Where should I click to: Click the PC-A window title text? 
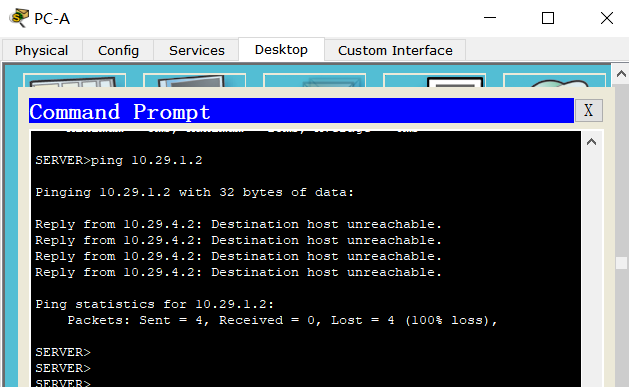tap(52, 18)
